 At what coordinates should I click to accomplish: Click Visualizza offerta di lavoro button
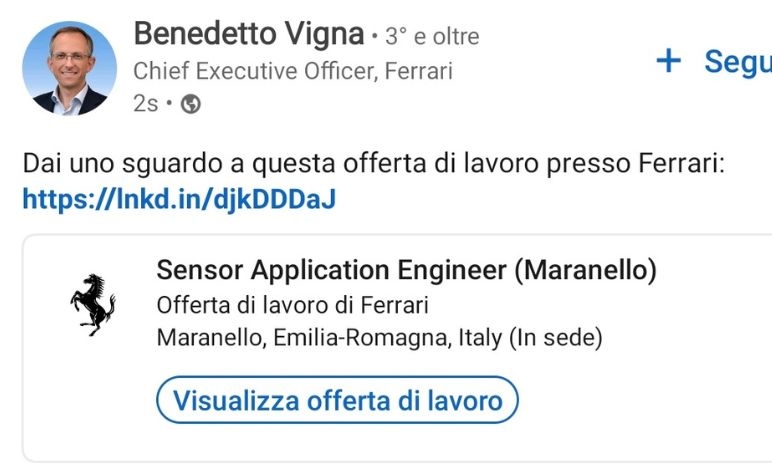[337, 400]
